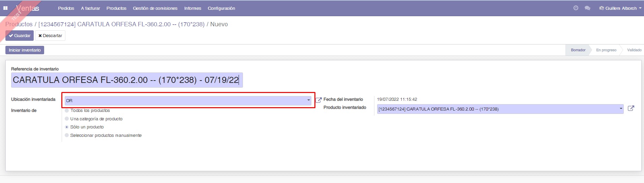The height and width of the screenshot is (183, 644).
Task: Open the apps grid menu icon
Action: [x=5, y=8]
